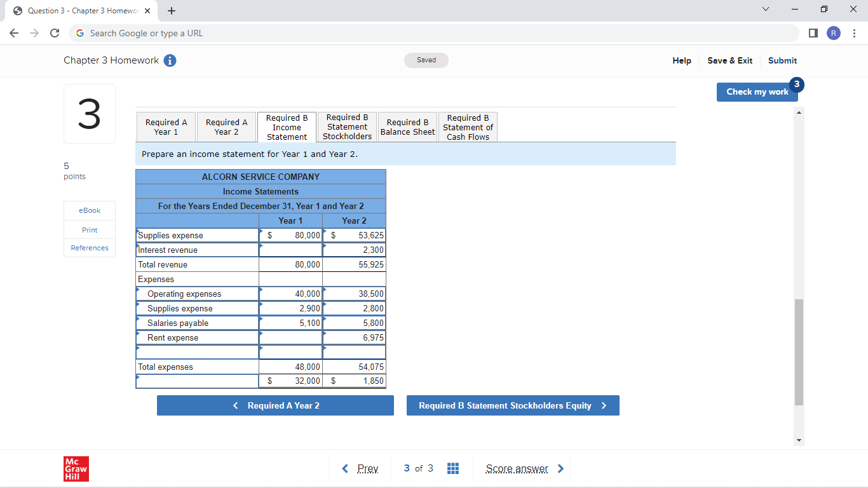Edit Year 2 supplies expense cell 2,800
This screenshot has height=488, width=868.
tap(354, 309)
